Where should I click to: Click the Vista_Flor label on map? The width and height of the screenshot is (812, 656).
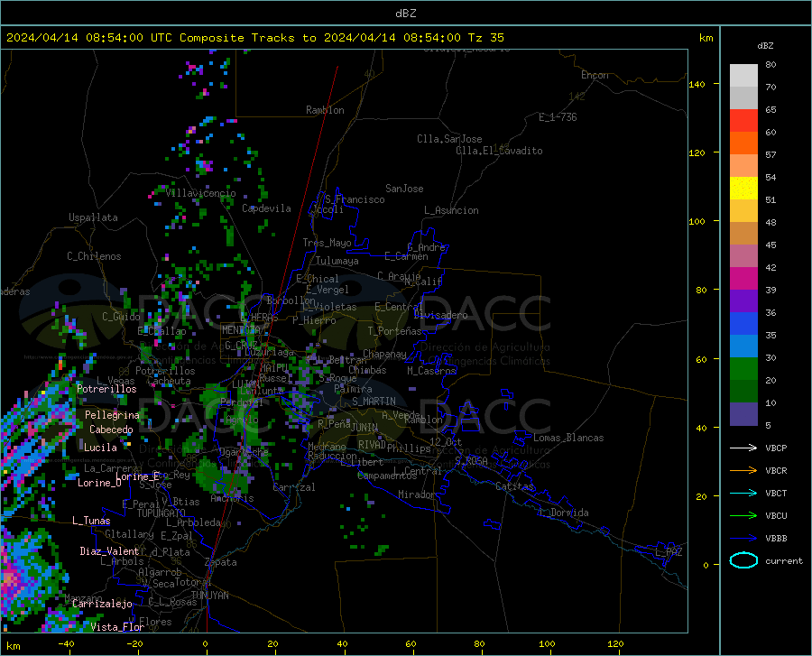pos(117,627)
